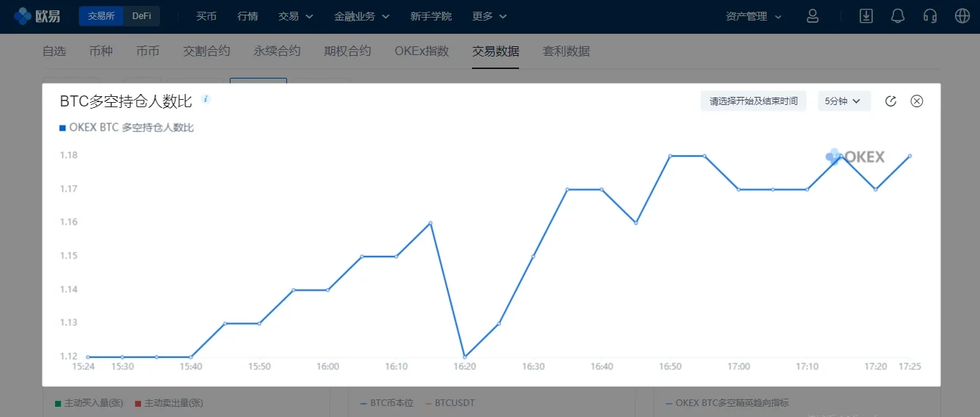Screen dimensions: 980x417
Task: Open the 新手学院 link
Action: point(431,16)
